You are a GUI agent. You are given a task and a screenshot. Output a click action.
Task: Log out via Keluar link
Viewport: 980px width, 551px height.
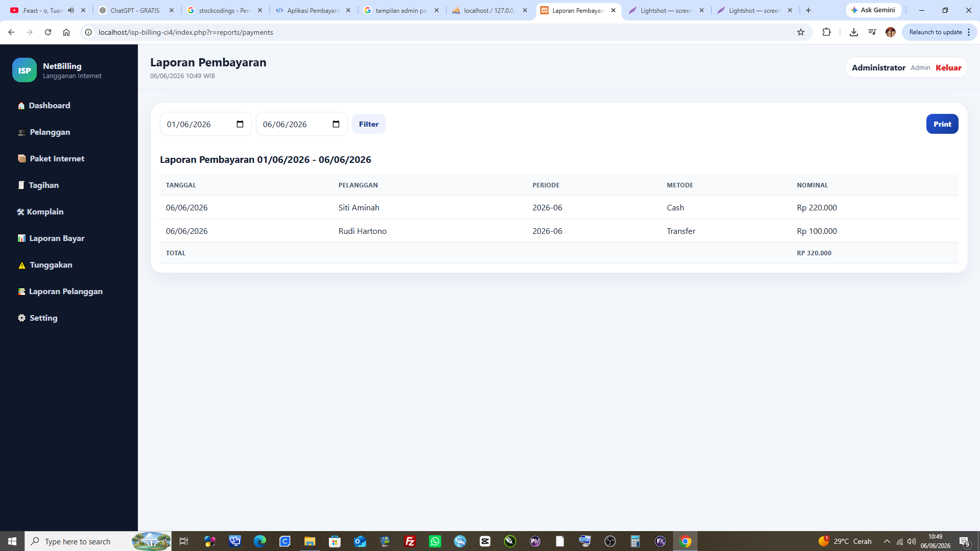pos(948,67)
